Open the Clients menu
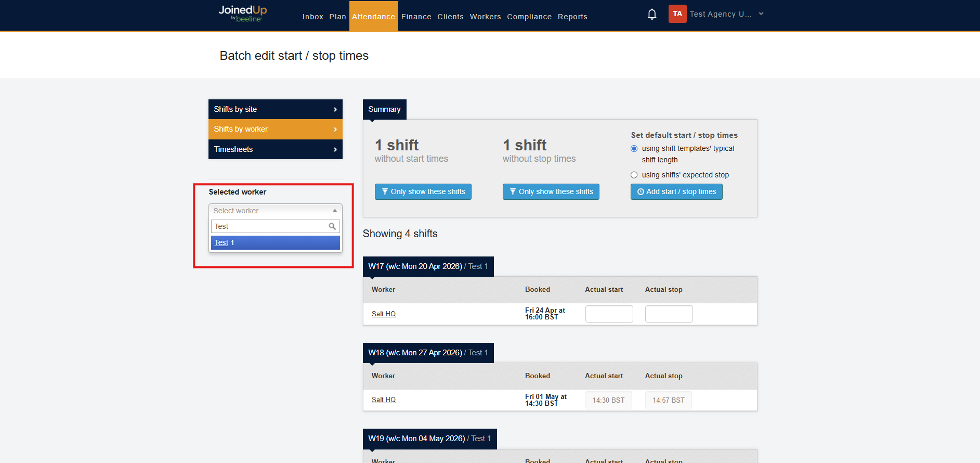 pos(450,17)
